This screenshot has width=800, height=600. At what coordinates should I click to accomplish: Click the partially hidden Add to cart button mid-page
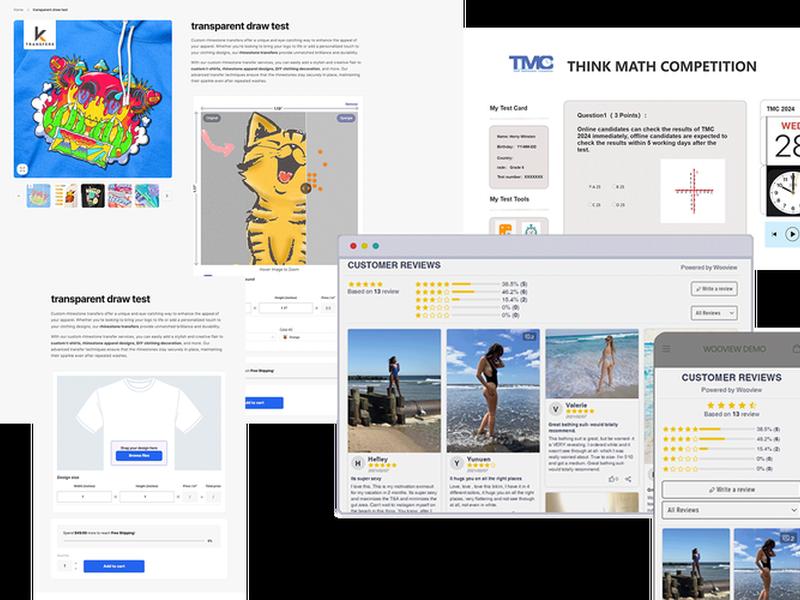(264, 403)
